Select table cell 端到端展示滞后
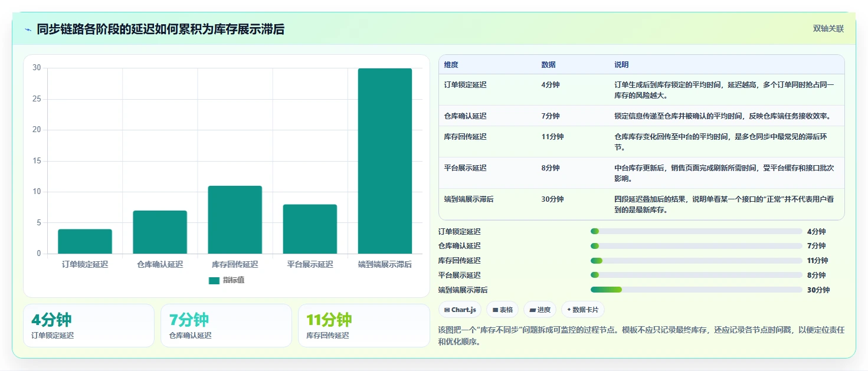The width and height of the screenshot is (868, 371). click(x=469, y=199)
